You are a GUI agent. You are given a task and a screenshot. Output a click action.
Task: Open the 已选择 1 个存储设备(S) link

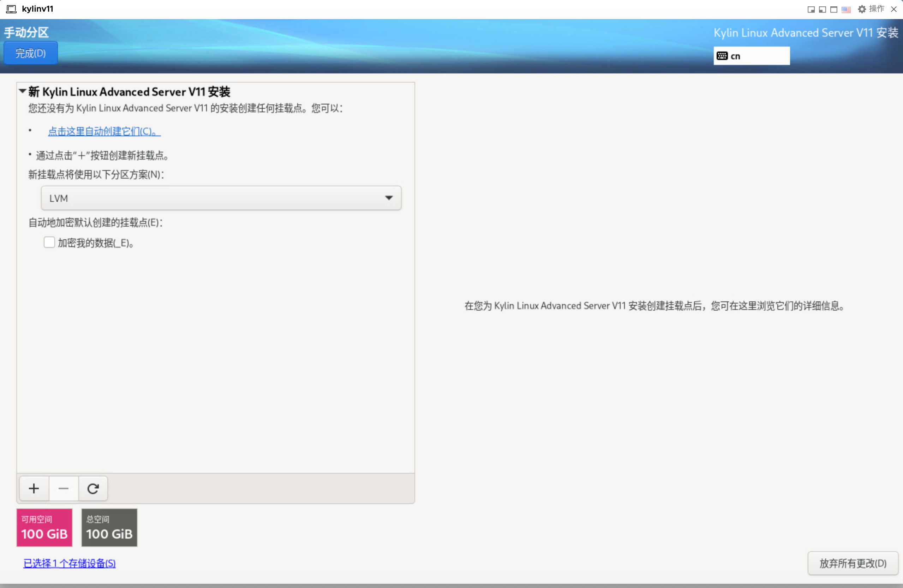tap(70, 563)
